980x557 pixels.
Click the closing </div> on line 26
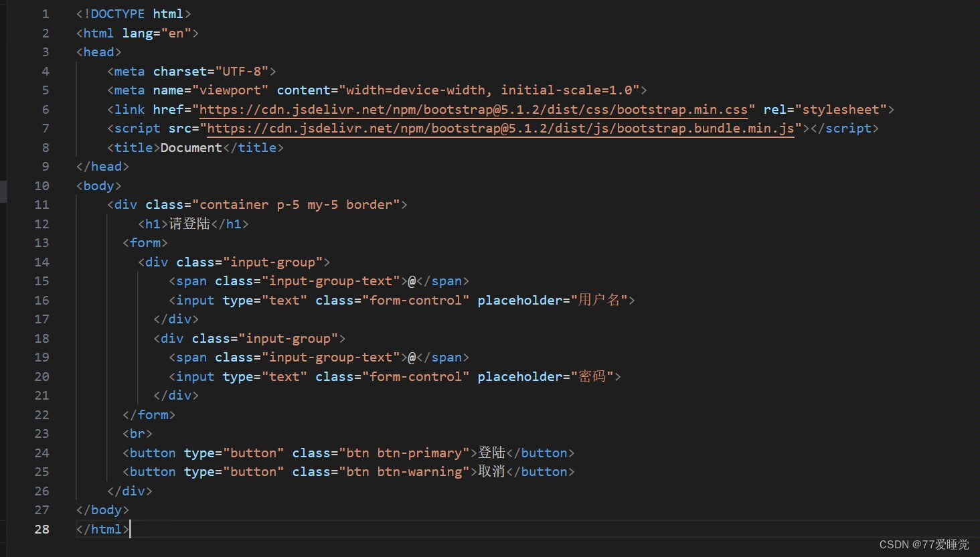click(x=130, y=491)
